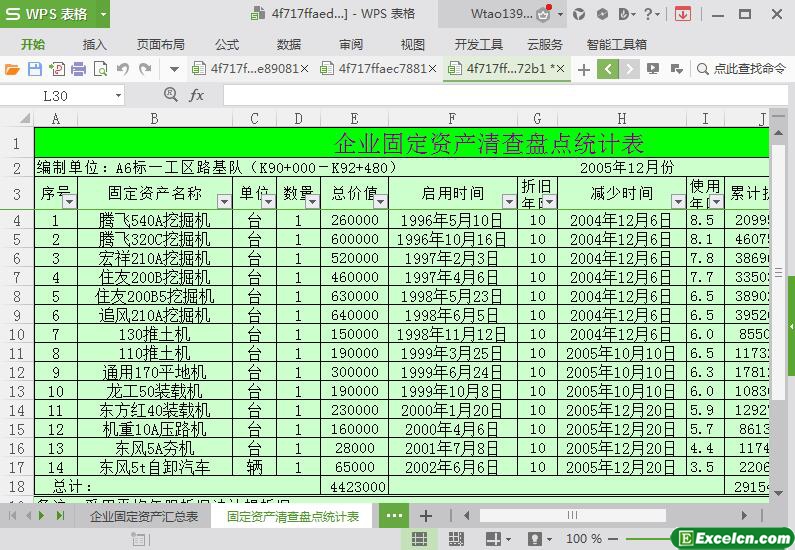The image size is (795, 550).
Task: Click the select-all corner triangle
Action: (x=25, y=119)
